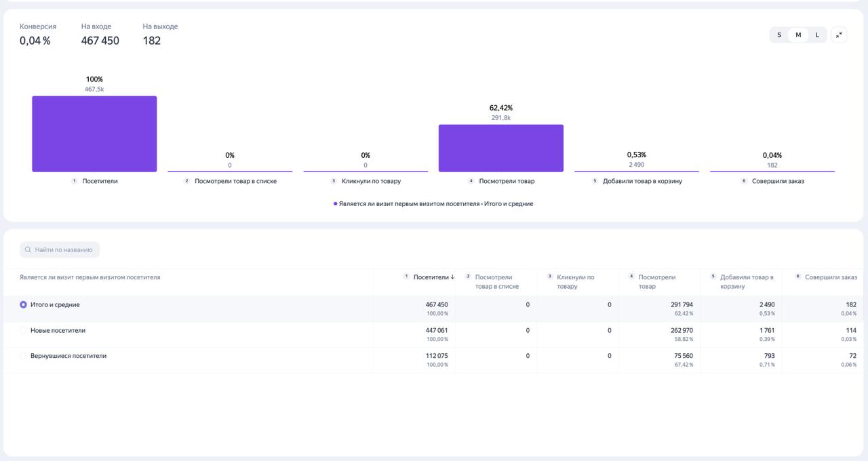
Task: Sort by Кликнули по товару column header
Action: point(575,281)
